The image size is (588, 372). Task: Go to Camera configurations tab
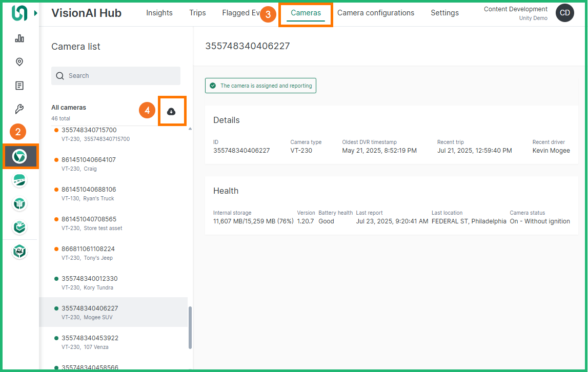tap(375, 13)
